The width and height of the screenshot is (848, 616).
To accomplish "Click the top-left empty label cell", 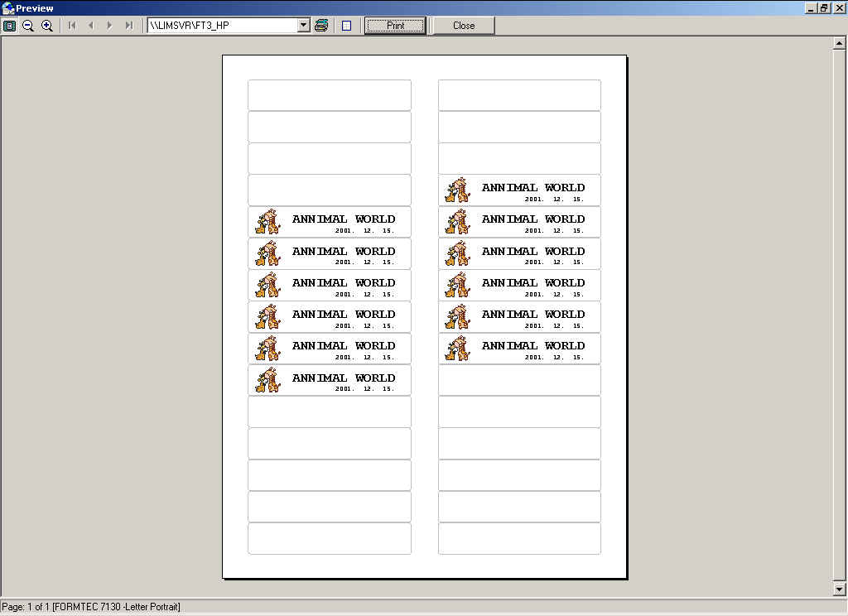I will pyautogui.click(x=330, y=95).
